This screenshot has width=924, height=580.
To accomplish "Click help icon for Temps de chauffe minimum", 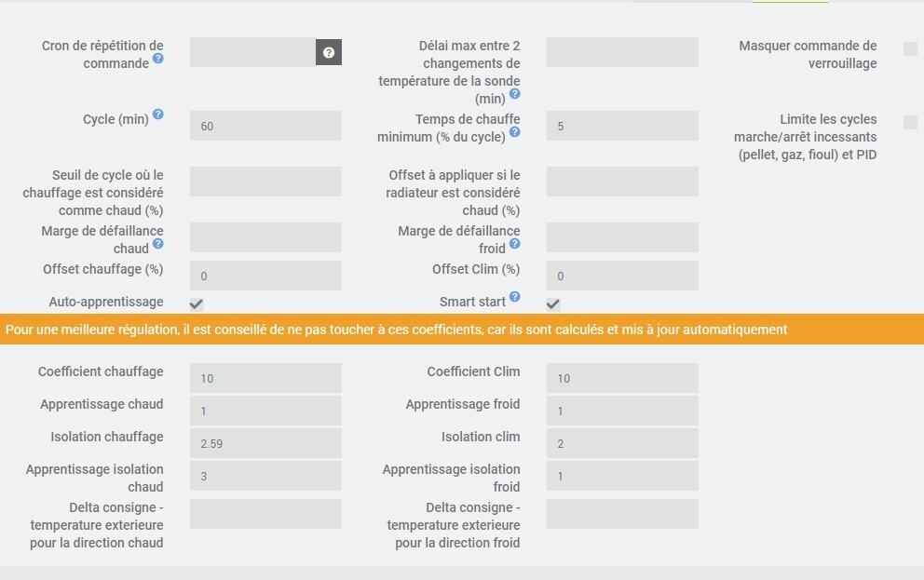I will point(515,132).
